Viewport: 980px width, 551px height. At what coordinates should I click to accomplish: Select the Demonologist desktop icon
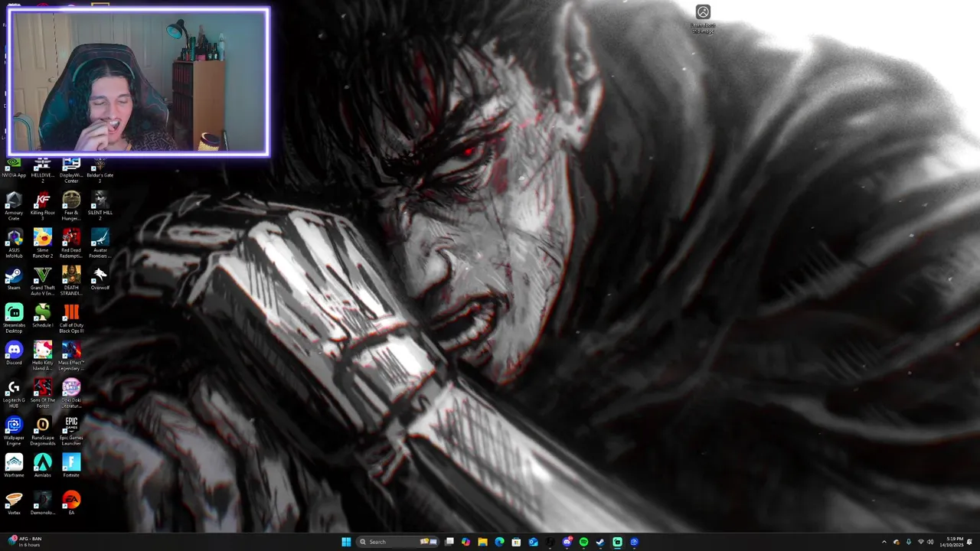coord(42,504)
